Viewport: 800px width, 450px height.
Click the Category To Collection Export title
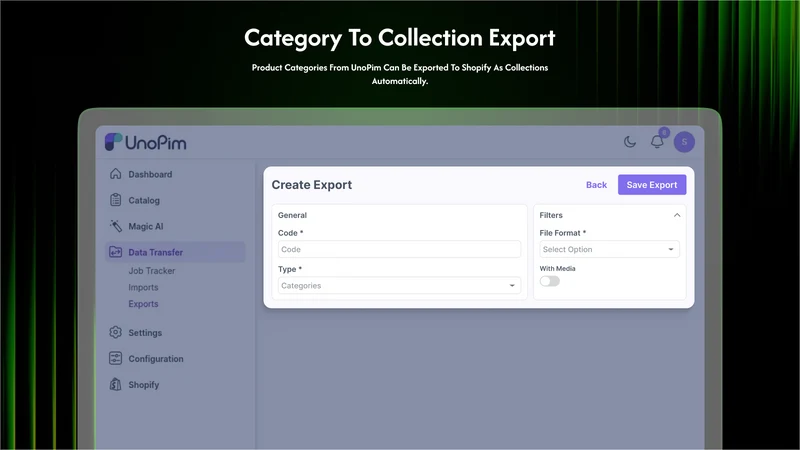(x=399, y=38)
